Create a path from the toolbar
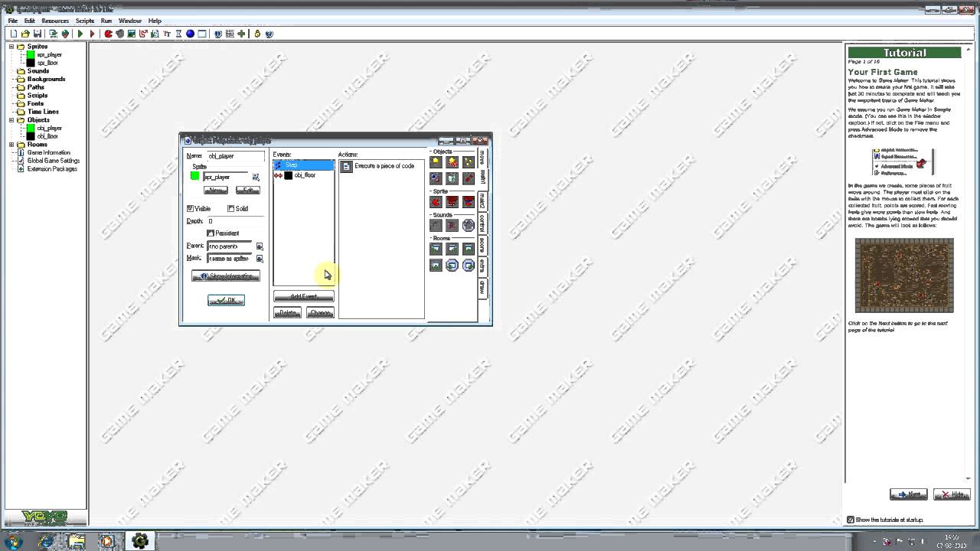Screen dimensions: 980x551 143,34
